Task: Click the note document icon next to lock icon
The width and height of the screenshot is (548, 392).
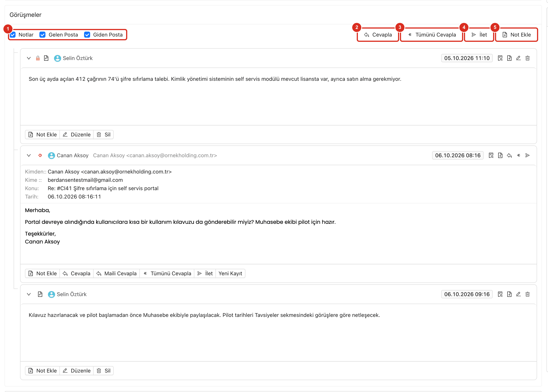Action: pyautogui.click(x=46, y=58)
